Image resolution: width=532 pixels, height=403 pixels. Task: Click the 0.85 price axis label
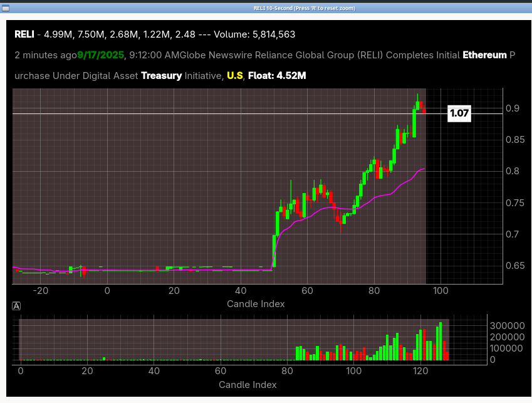tap(514, 139)
